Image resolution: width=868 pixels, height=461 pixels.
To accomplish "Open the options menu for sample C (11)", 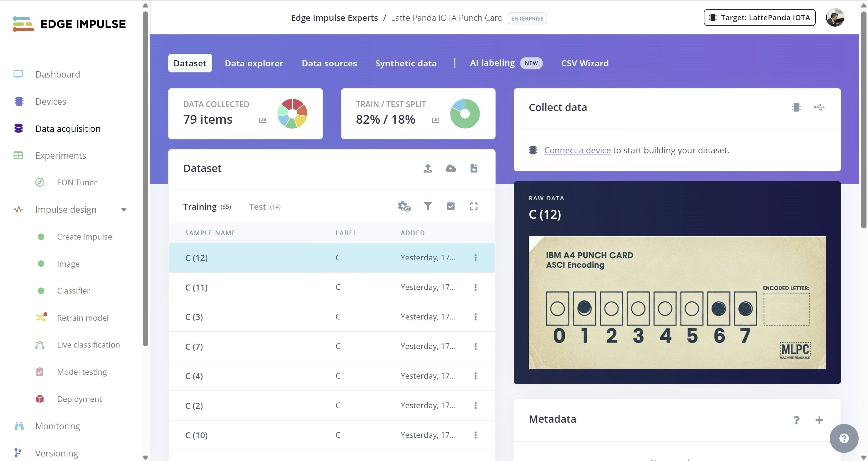I will (475, 287).
